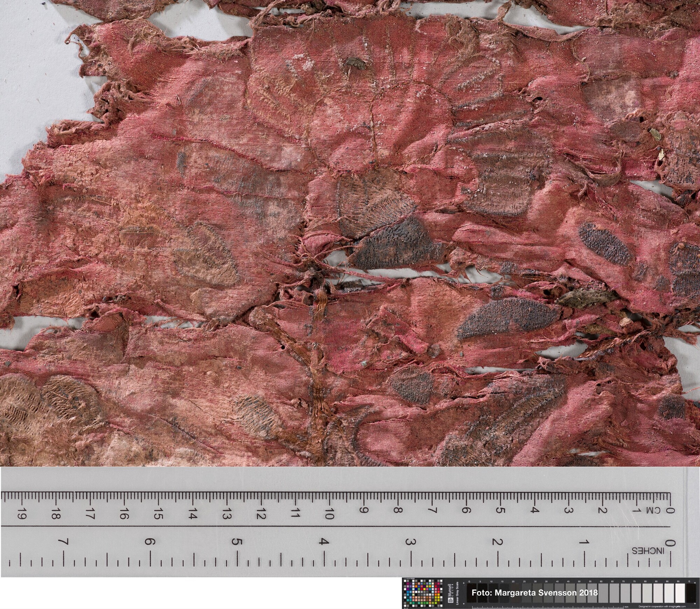Click the 'Linear Gray Scale' label
700x609 pixels.
click(457, 593)
